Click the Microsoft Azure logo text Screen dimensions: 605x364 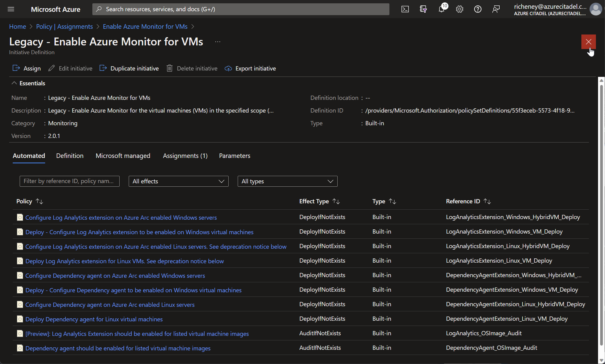[56, 9]
